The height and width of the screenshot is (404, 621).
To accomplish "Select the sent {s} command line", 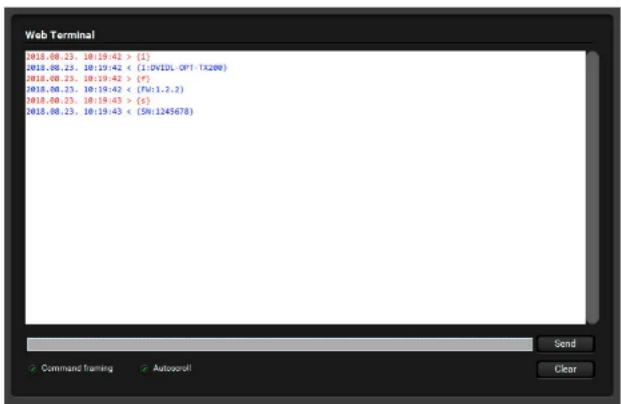I will coord(88,101).
